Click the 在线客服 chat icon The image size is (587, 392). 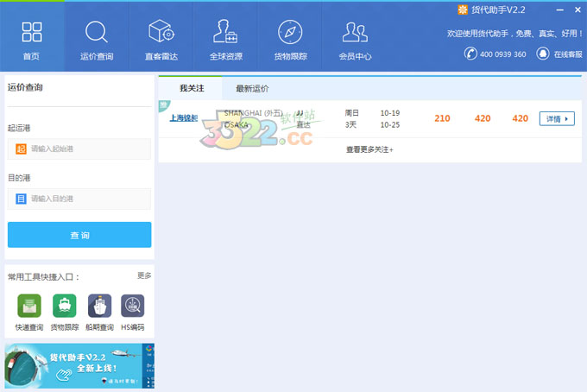coord(543,54)
